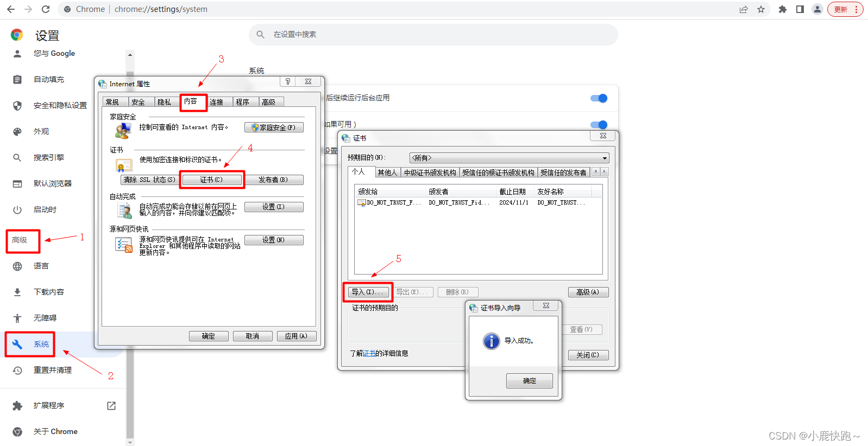The width and height of the screenshot is (868, 446).
Task: Toggle the 继续运行后台应用 switch
Action: click(599, 98)
